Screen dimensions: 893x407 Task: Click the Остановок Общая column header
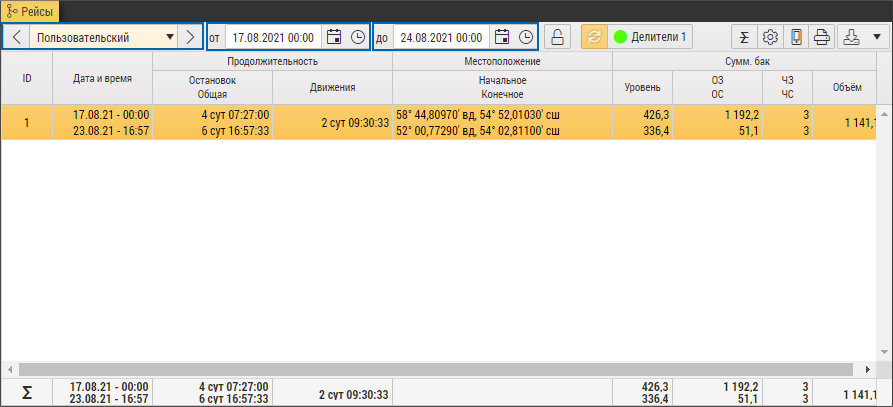click(212, 87)
